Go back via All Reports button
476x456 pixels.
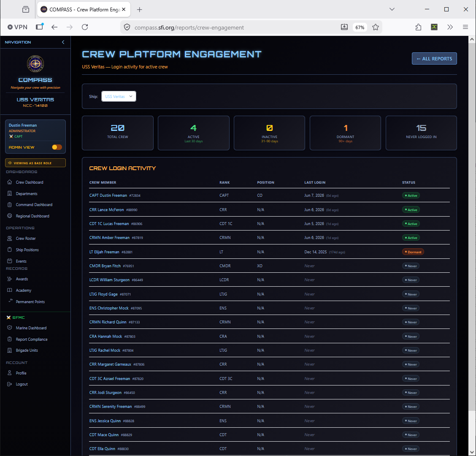(434, 59)
